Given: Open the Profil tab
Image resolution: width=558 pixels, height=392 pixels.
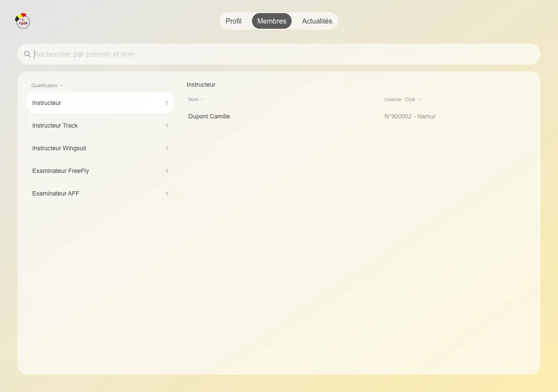Looking at the screenshot, I should click(234, 21).
